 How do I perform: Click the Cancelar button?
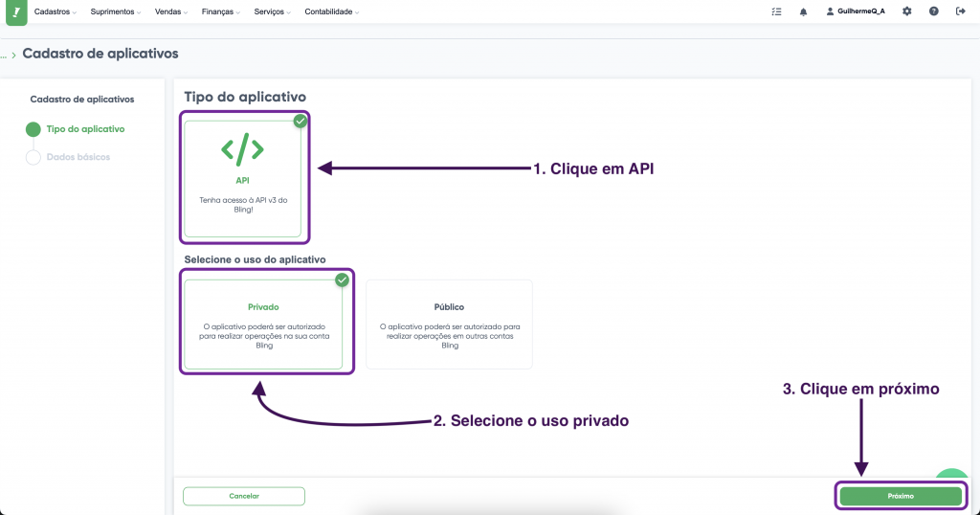[244, 496]
